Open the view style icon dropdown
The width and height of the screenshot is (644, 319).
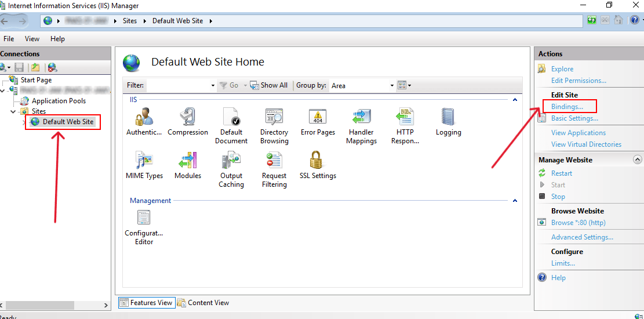click(x=404, y=85)
